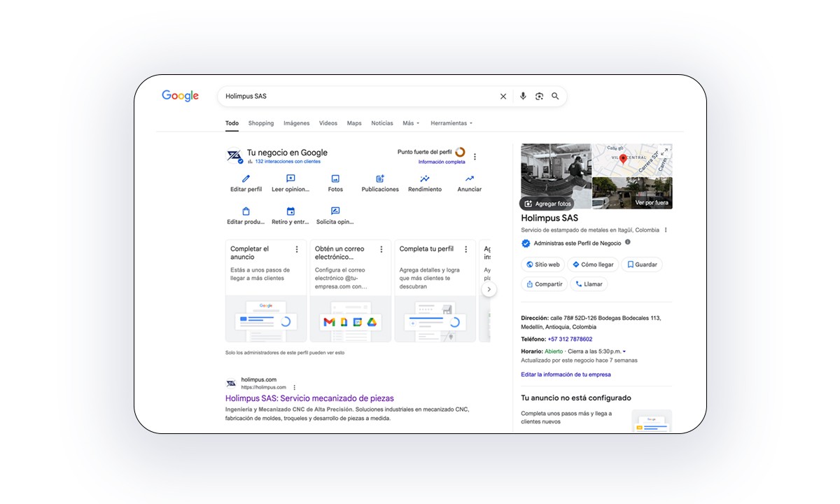Open the Completar el anuncio card

coord(266,290)
